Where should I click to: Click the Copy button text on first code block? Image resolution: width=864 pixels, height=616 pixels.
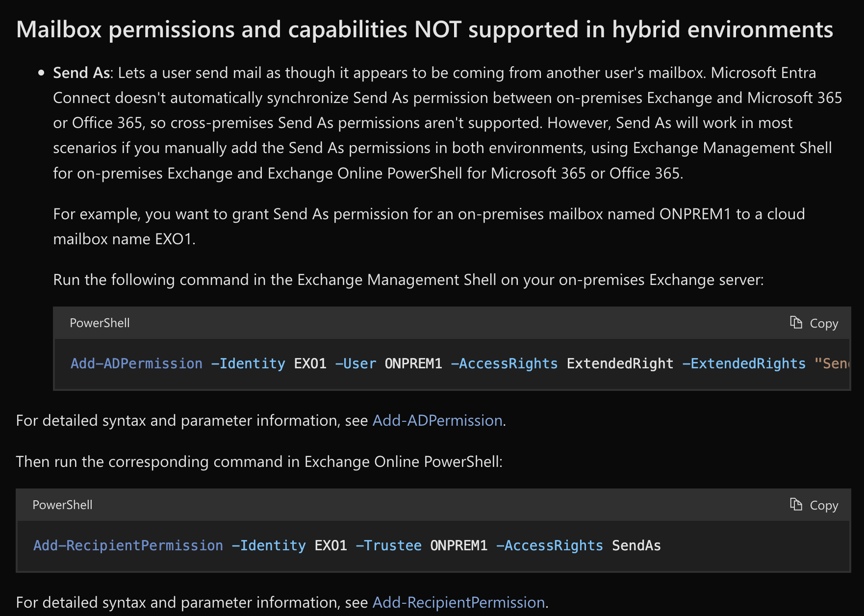click(823, 323)
